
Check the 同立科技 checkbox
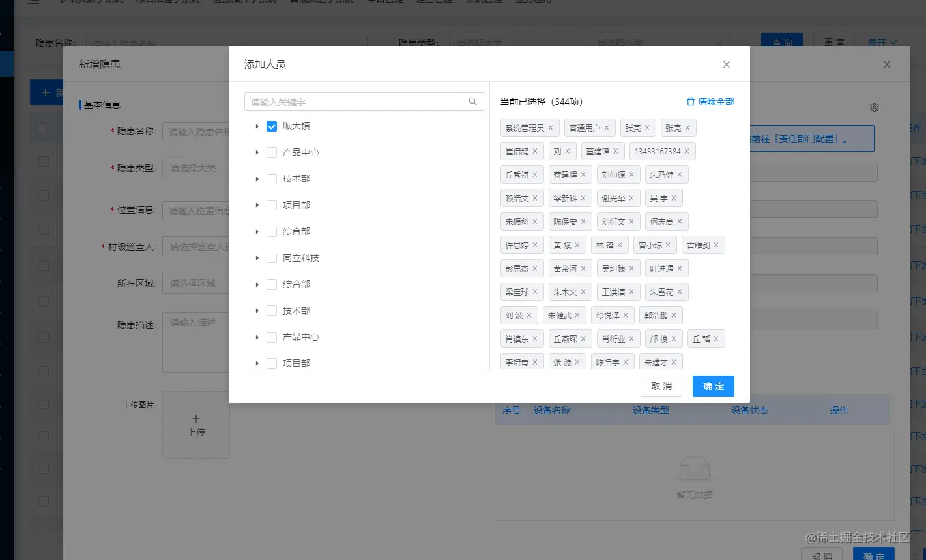[272, 258]
